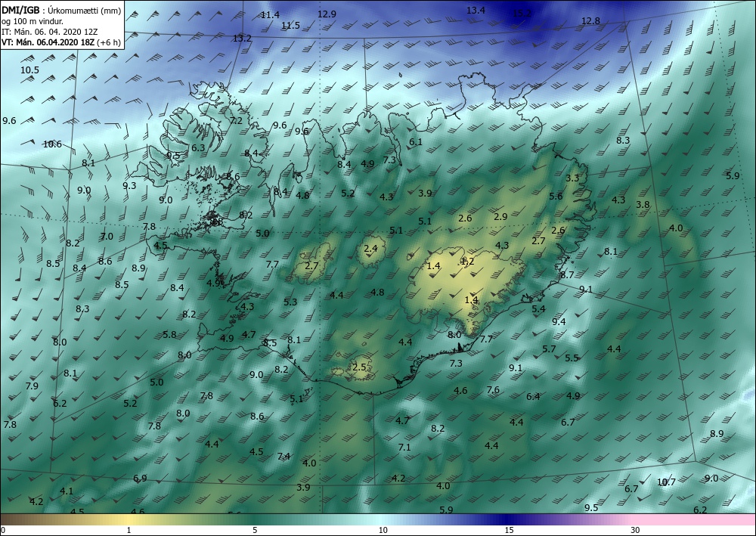756x536 pixels.
Task: Click the "VT: Mán. 06.04.2020 18Z (+6 h)" line
Action: [60, 42]
